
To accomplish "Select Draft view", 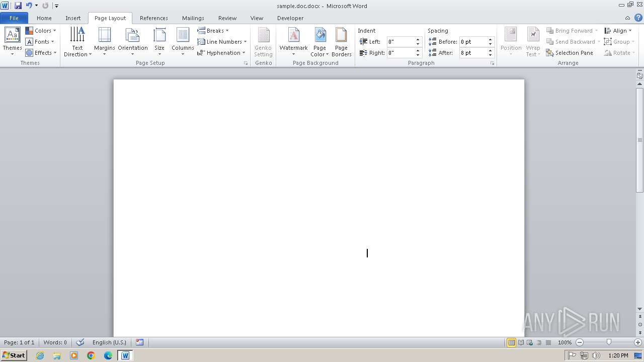I will pos(547,342).
